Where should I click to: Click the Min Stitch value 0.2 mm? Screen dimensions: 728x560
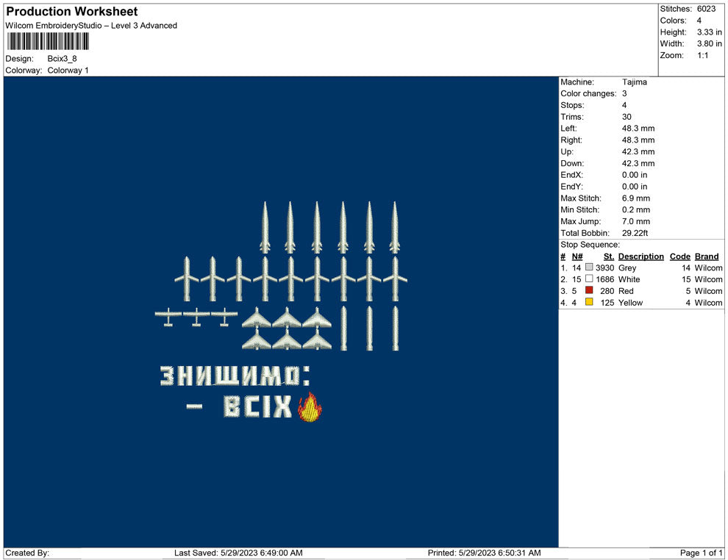[x=636, y=209]
